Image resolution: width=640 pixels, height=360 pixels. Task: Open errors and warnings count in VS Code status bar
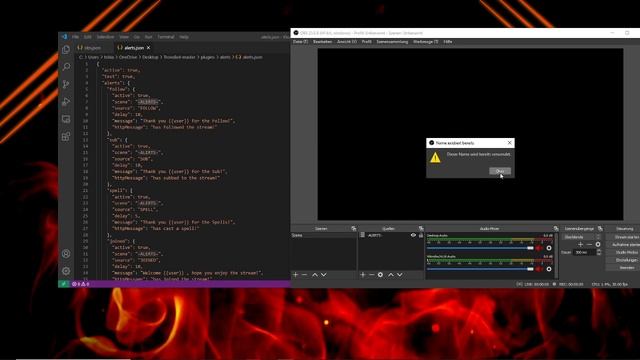[80, 284]
